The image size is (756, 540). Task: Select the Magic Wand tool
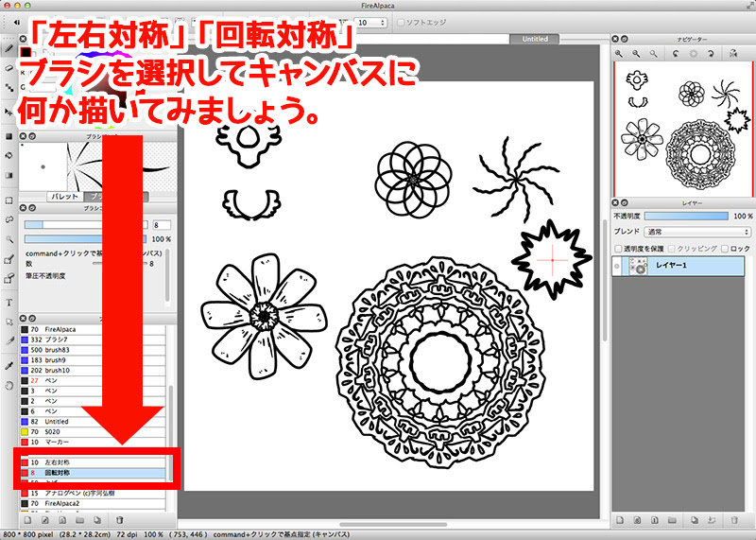(x=9, y=239)
